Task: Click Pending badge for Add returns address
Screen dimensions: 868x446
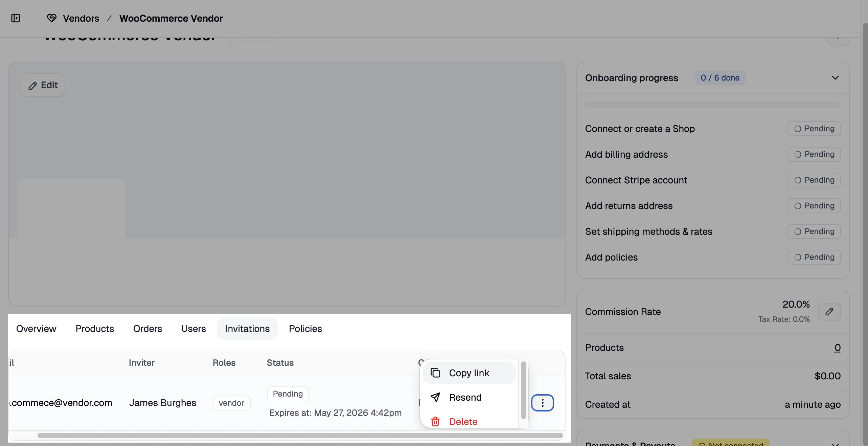Action: pos(814,206)
